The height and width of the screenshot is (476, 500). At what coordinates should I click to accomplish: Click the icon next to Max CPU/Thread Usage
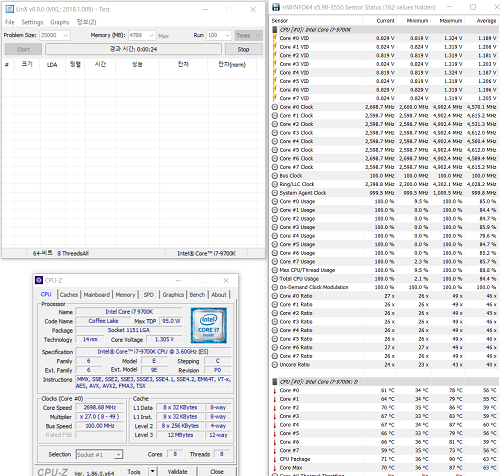tap(275, 270)
